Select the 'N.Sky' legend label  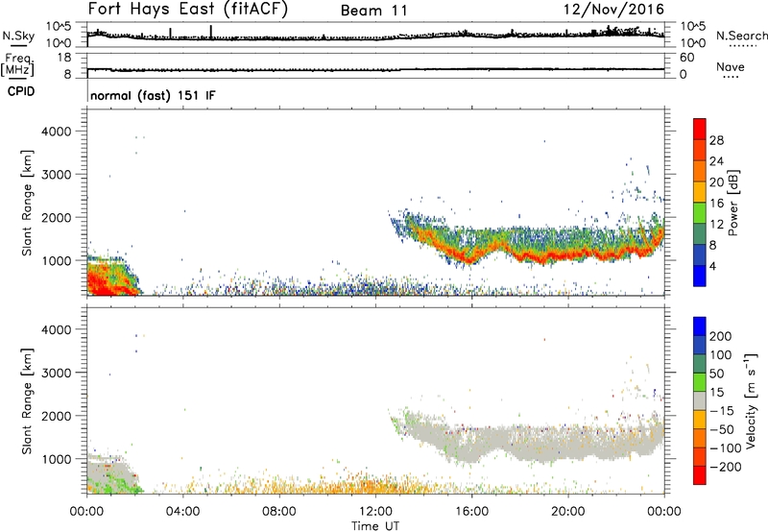coord(18,36)
